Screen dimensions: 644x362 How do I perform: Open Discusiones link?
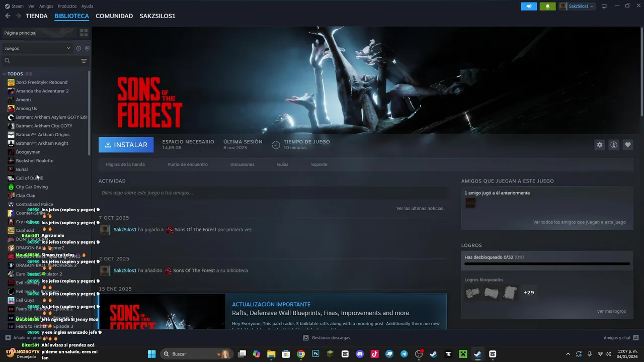point(243,164)
